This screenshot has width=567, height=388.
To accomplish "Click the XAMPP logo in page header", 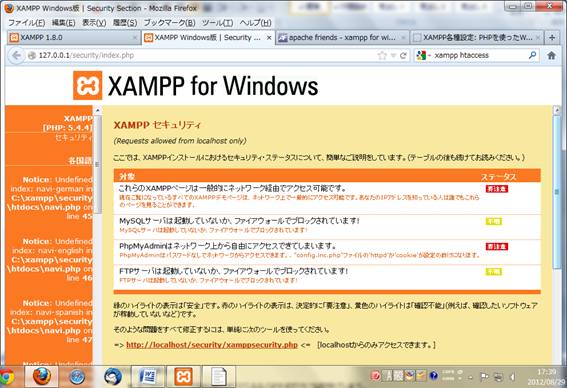I will pos(88,85).
